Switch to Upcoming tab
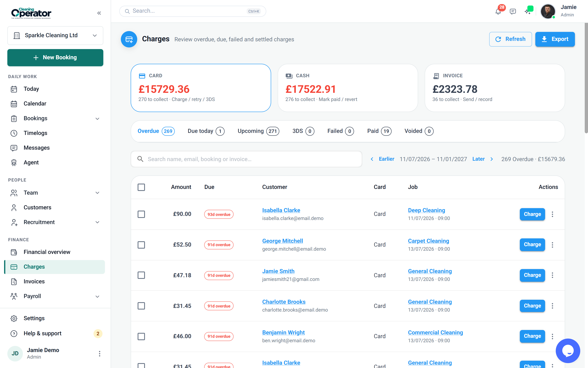588x368 pixels. [258, 131]
